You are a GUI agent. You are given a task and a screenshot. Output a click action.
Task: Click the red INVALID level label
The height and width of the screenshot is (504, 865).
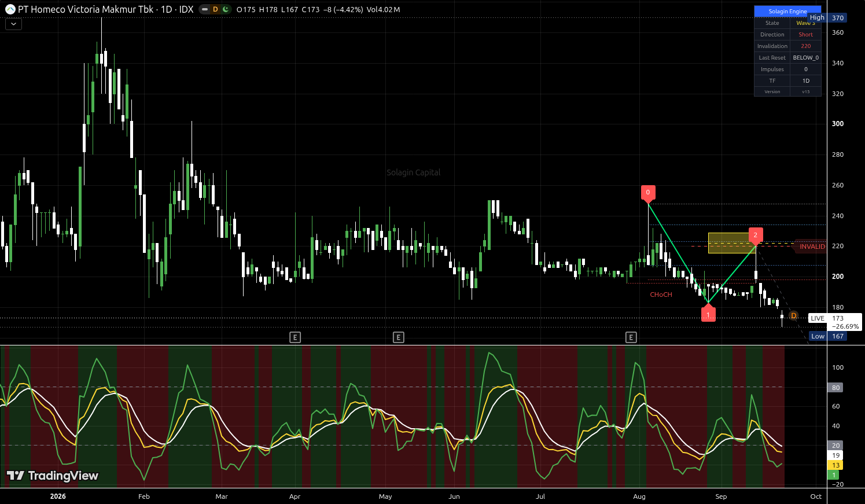click(811, 247)
